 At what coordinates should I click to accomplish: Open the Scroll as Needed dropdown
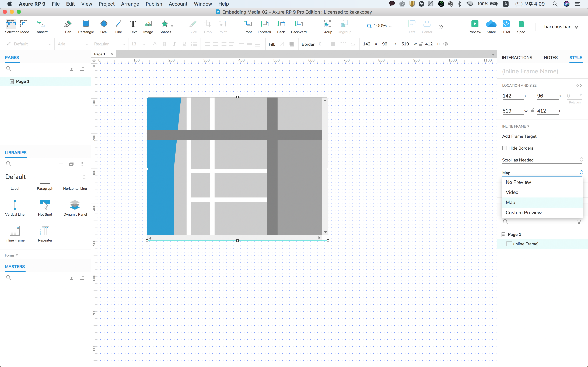click(x=542, y=160)
